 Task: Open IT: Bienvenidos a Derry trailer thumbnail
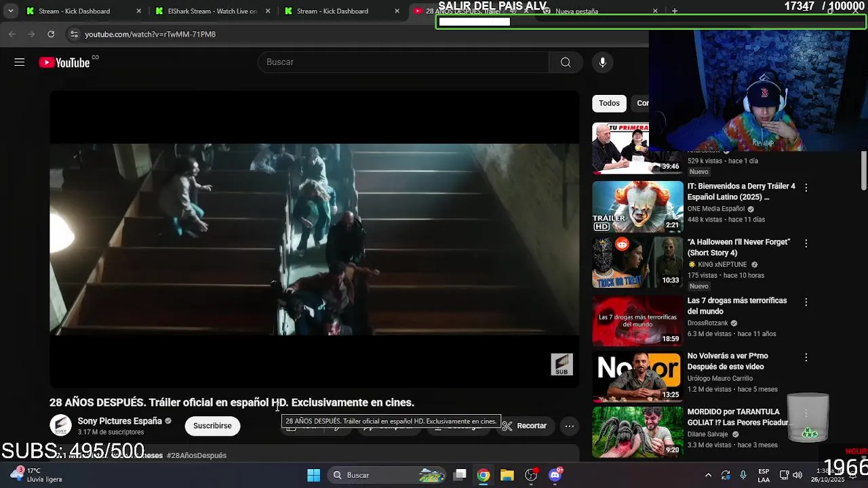[637, 206]
